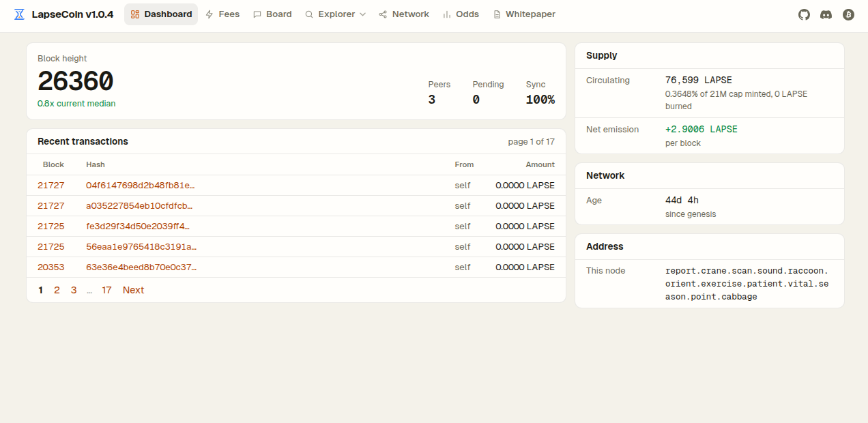The height and width of the screenshot is (423, 868).
Task: Open the Odds page
Action: [x=461, y=14]
